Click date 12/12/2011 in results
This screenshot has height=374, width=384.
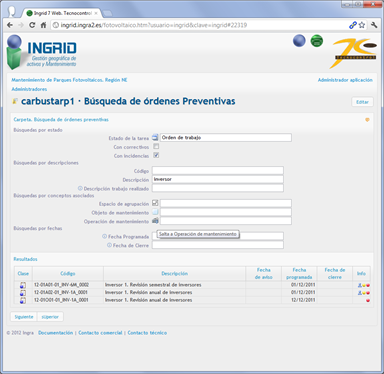click(303, 300)
